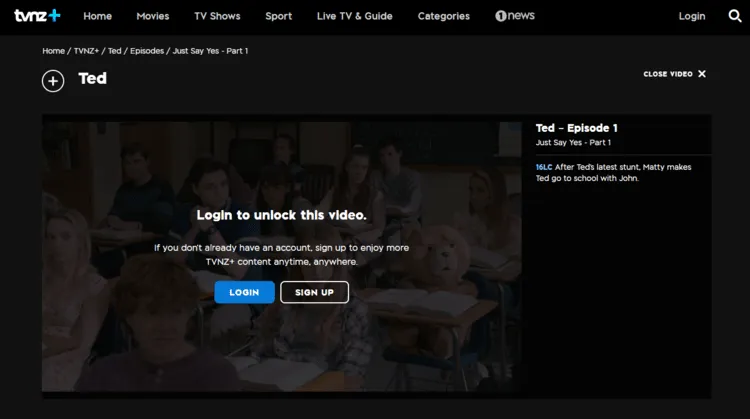This screenshot has height=419, width=750.
Task: Open the Episodes breadcrumb link
Action: 147,51
